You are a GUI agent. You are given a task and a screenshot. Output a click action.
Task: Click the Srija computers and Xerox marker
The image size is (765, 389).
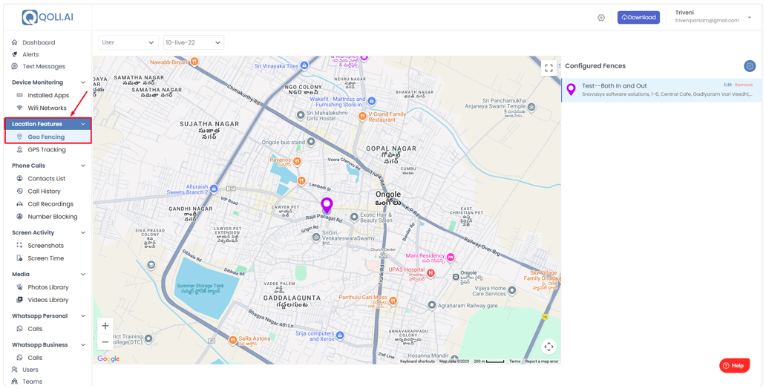pyautogui.click(x=341, y=336)
